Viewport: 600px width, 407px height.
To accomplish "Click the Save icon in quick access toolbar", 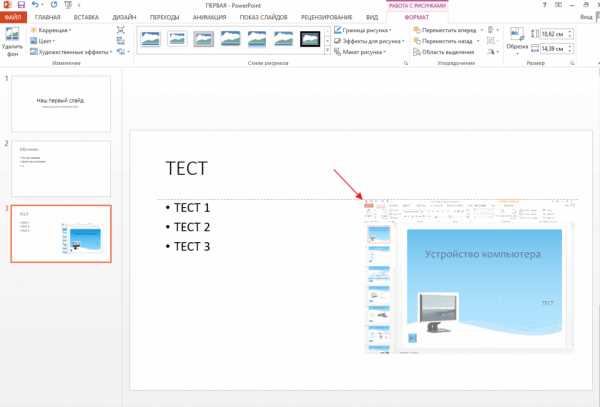I will [x=21, y=5].
